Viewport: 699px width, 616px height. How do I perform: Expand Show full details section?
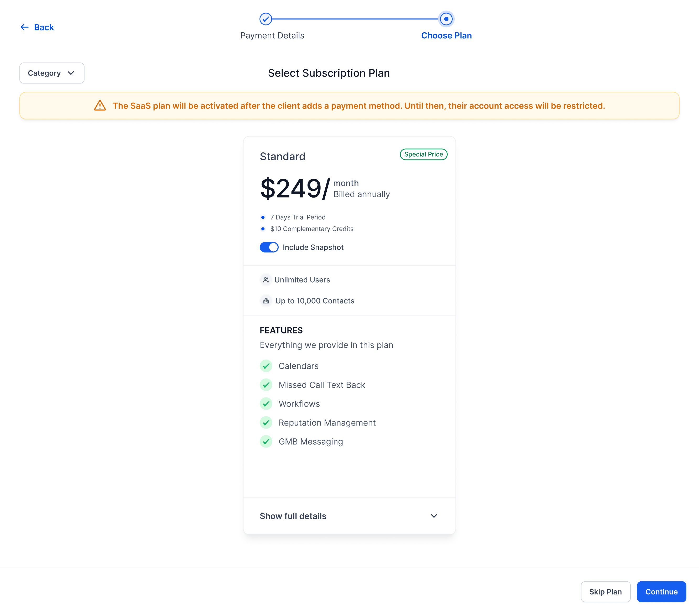click(x=293, y=516)
